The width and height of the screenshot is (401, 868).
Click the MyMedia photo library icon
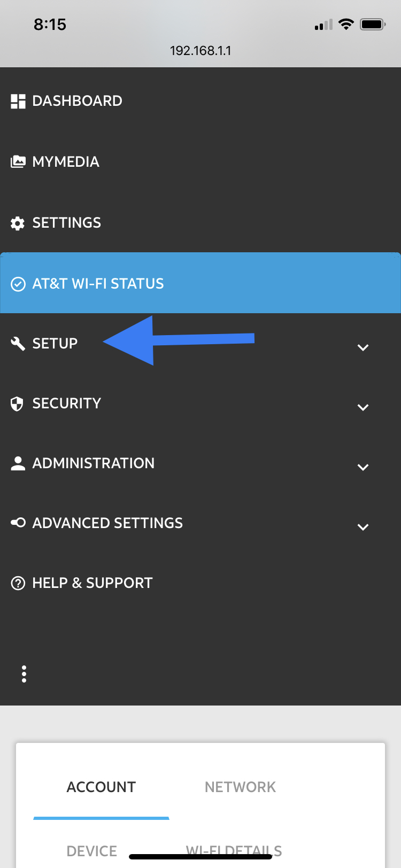pos(18,161)
